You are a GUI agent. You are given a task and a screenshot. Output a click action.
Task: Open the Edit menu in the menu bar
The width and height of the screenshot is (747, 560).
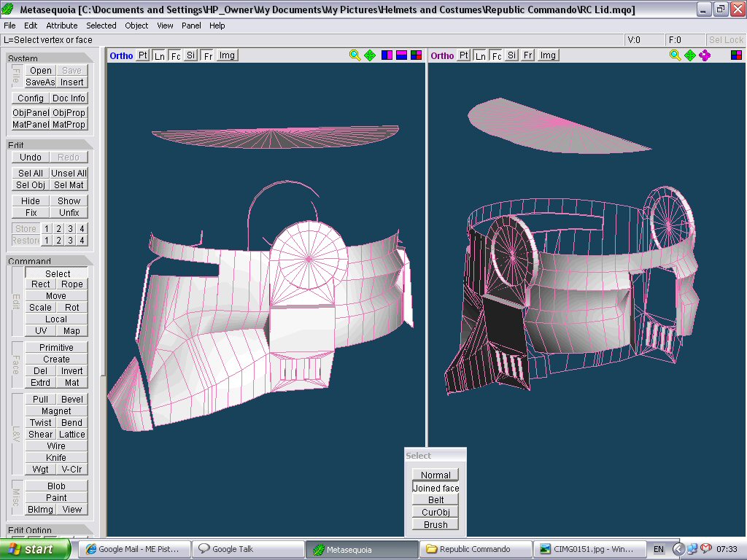(x=31, y=26)
